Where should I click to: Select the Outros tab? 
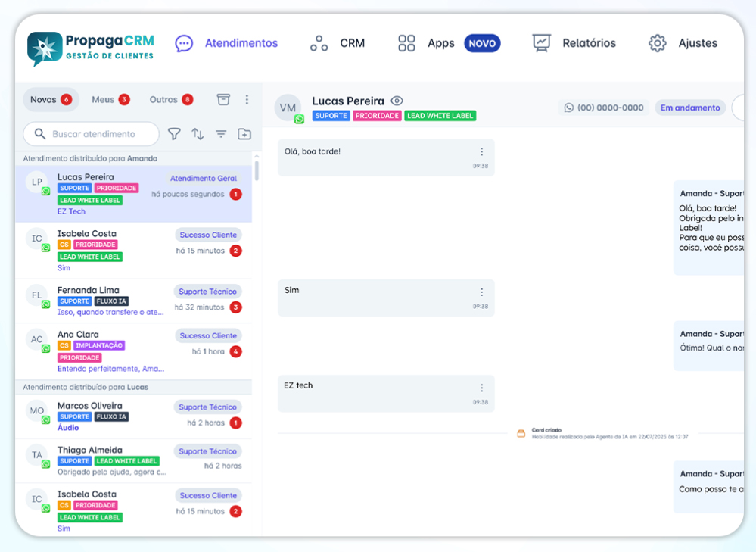(x=171, y=99)
